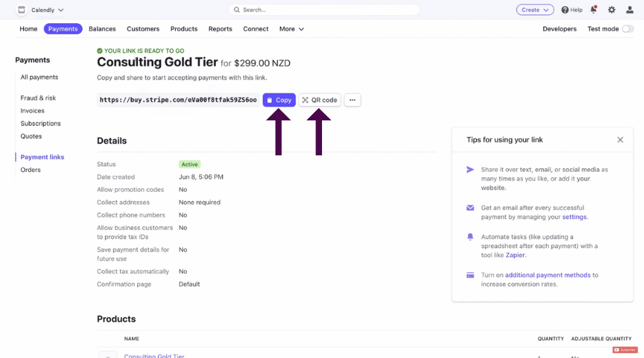Open the Products tab
Screen dimensions: 644x358
184,29
